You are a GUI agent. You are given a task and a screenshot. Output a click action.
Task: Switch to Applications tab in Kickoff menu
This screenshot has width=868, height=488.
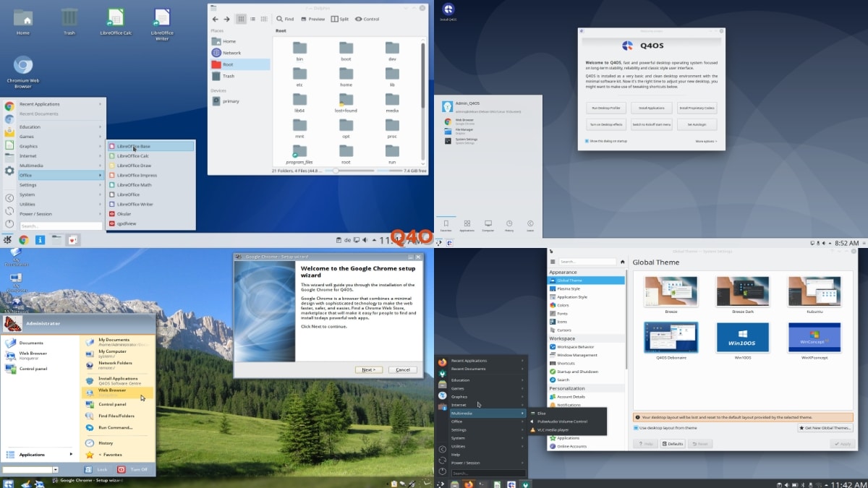(x=467, y=226)
